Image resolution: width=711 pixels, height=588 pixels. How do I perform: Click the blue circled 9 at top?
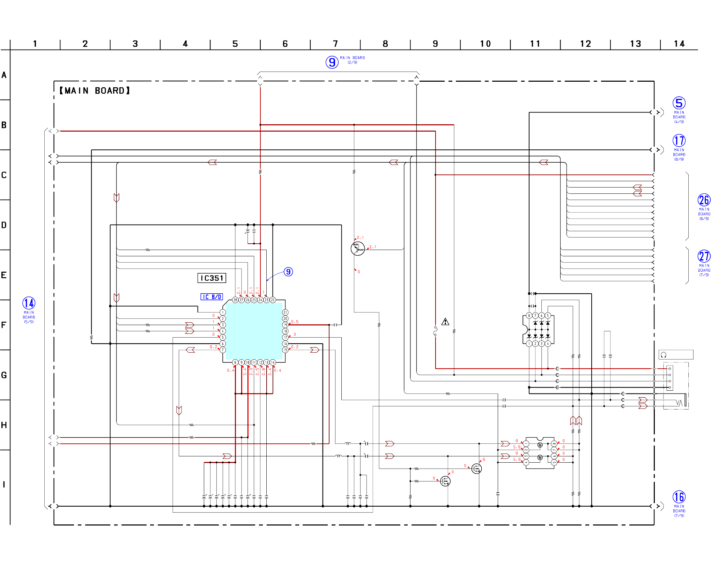tap(332, 62)
